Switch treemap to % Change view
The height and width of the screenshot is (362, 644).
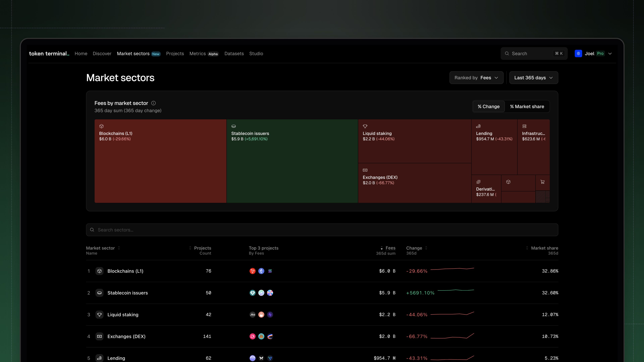[x=489, y=106]
